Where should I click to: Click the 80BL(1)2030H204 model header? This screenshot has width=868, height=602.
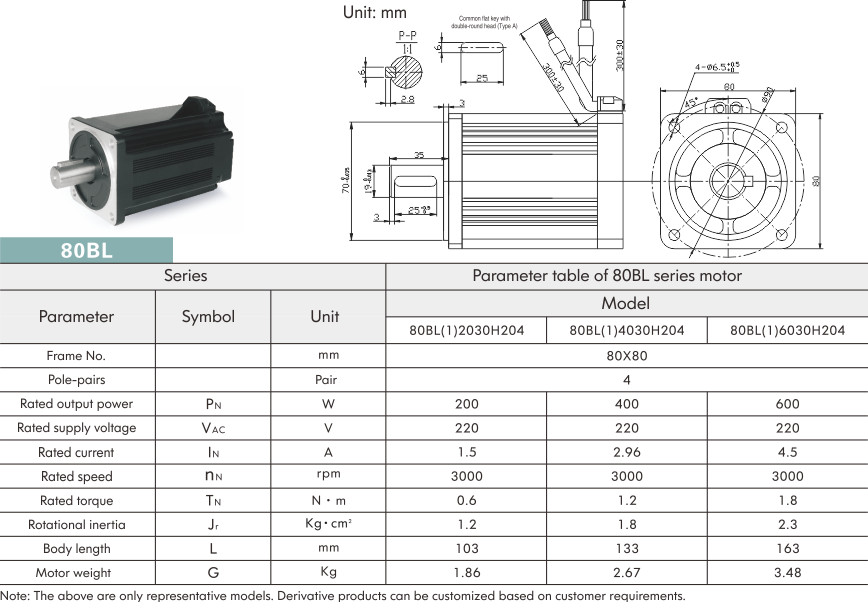click(466, 331)
